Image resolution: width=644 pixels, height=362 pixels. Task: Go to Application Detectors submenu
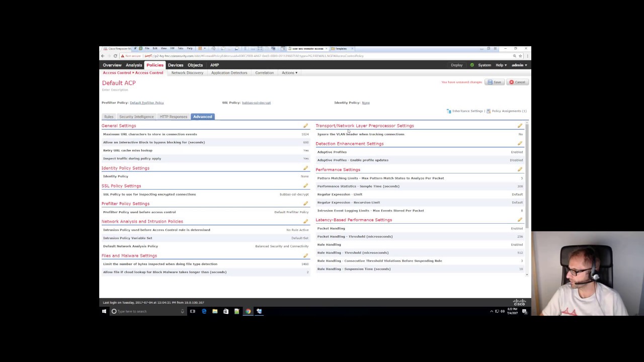click(229, 73)
